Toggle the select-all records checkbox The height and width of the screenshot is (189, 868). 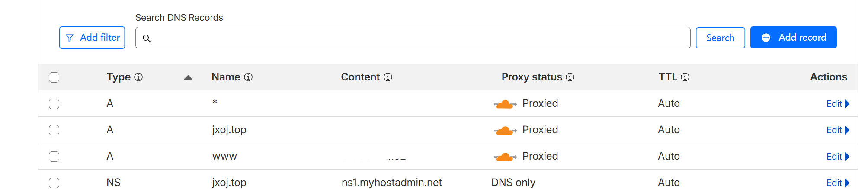tap(54, 77)
